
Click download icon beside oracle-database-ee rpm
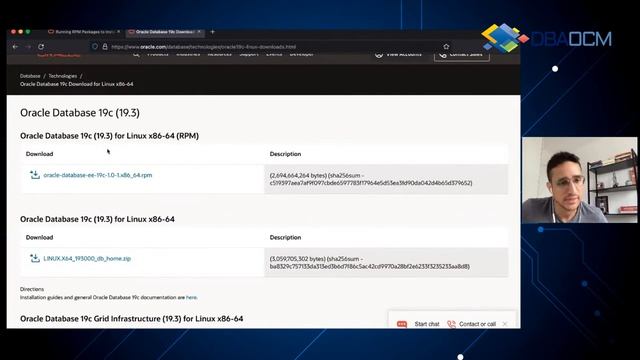(35, 175)
